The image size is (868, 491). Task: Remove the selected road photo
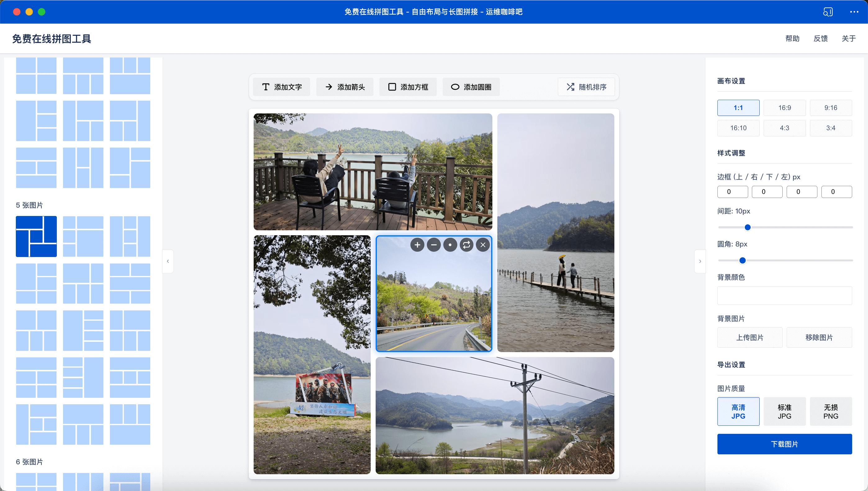(x=482, y=245)
